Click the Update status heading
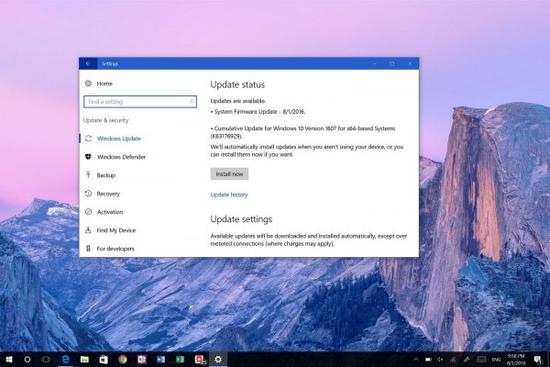Image resolution: width=550 pixels, height=367 pixels. 237,85
